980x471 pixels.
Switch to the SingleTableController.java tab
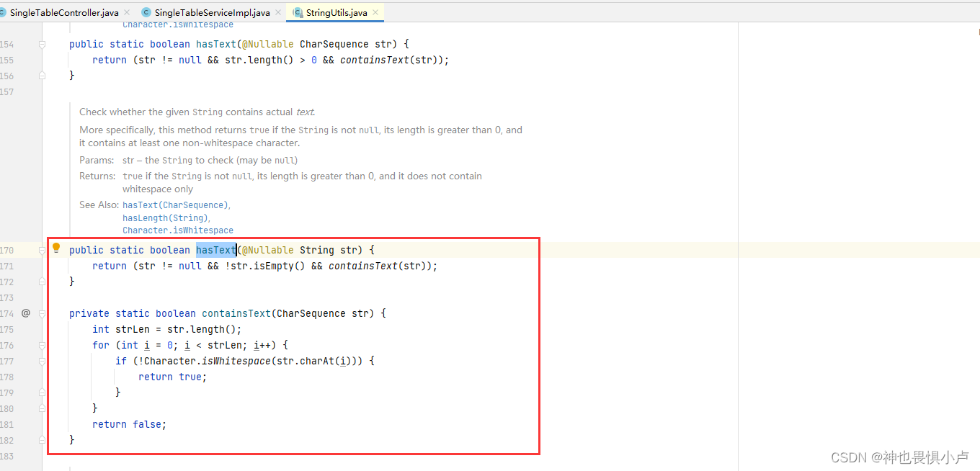(64, 12)
